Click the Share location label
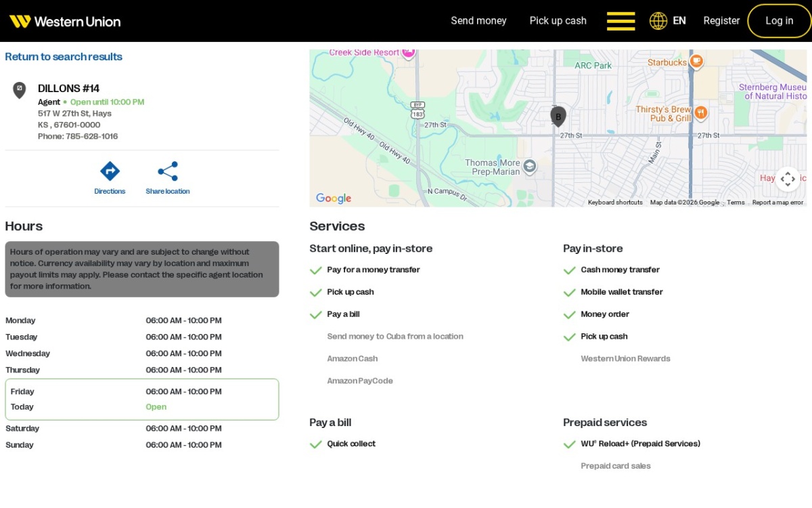812x508 pixels. 168,192
